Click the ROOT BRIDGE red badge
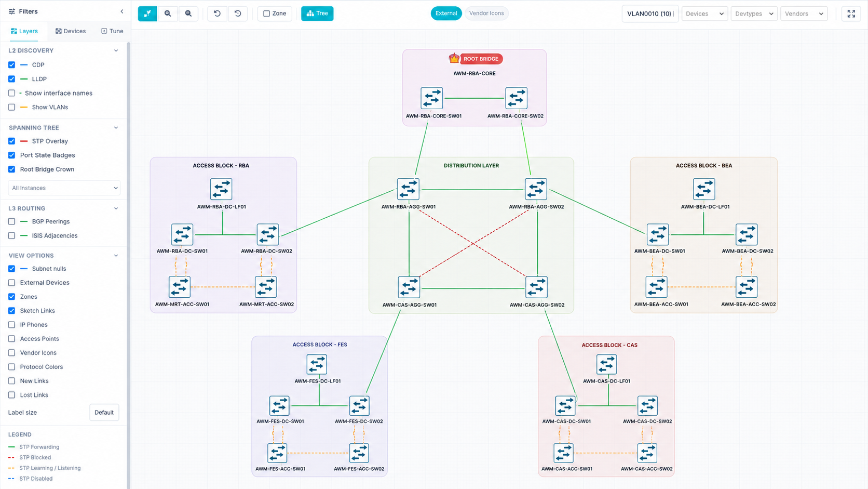The width and height of the screenshot is (868, 489). pos(481,59)
